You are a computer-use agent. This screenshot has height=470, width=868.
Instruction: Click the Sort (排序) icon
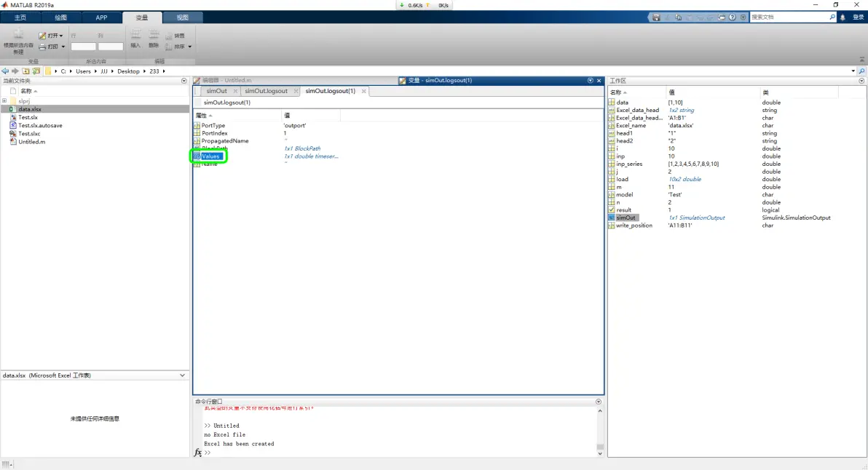click(x=169, y=47)
